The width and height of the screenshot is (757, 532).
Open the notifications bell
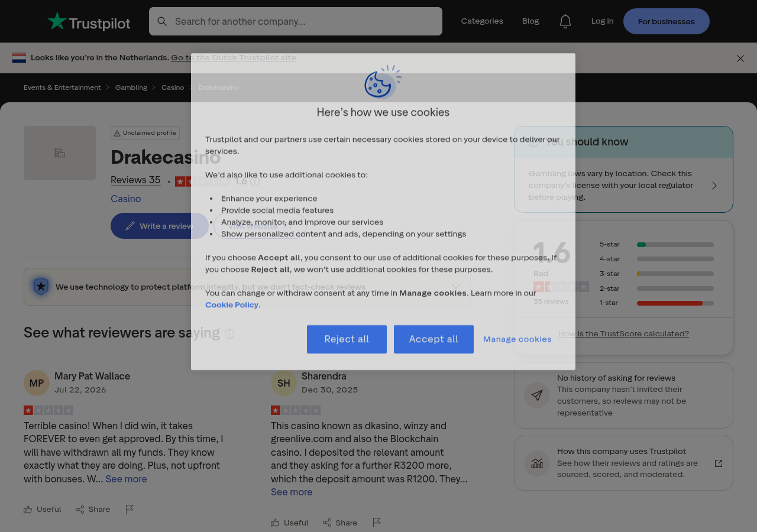pos(565,21)
